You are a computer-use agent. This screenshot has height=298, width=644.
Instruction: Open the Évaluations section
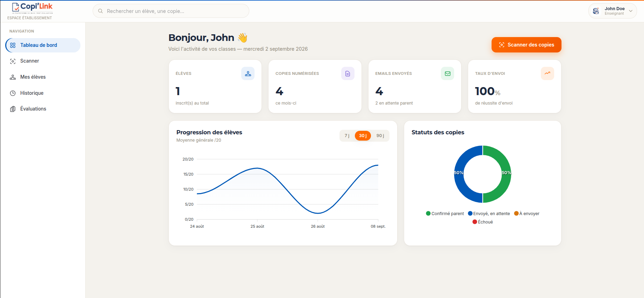43,109
